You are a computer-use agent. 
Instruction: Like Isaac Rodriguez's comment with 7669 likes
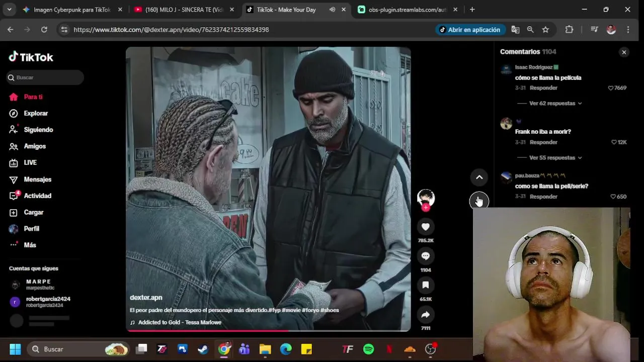(611, 88)
